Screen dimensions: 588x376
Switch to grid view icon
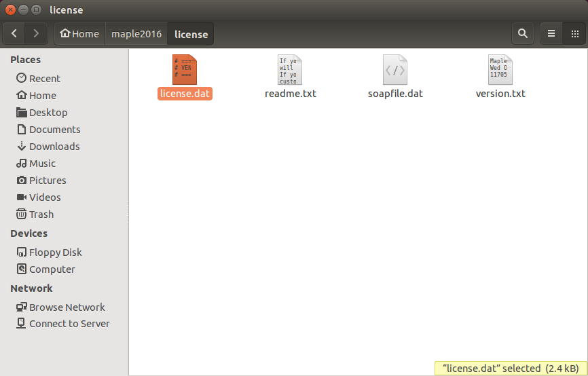pyautogui.click(x=574, y=34)
